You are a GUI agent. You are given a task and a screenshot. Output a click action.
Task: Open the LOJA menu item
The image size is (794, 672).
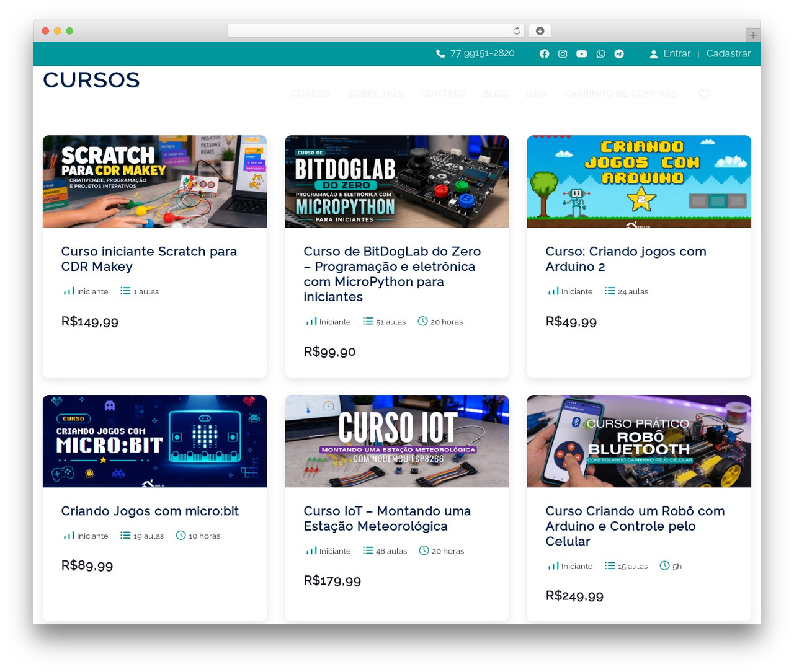pyautogui.click(x=536, y=94)
